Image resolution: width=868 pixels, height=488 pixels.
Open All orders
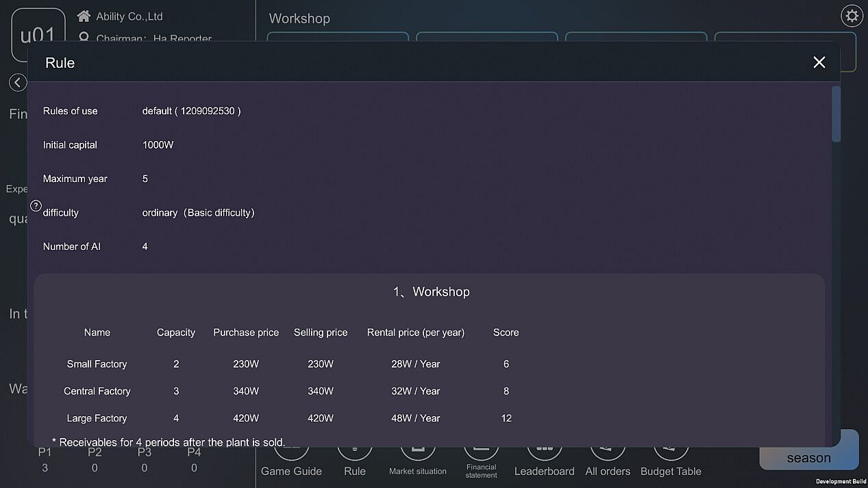607,471
